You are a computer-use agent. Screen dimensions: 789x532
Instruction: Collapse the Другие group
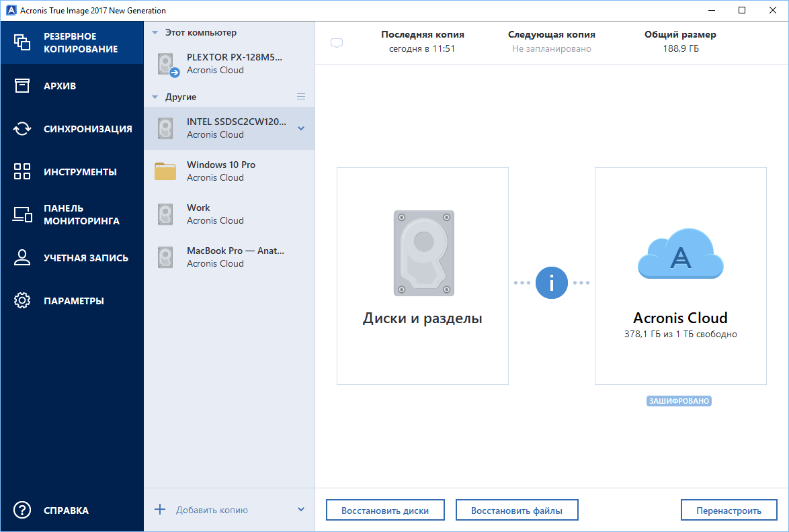155,97
